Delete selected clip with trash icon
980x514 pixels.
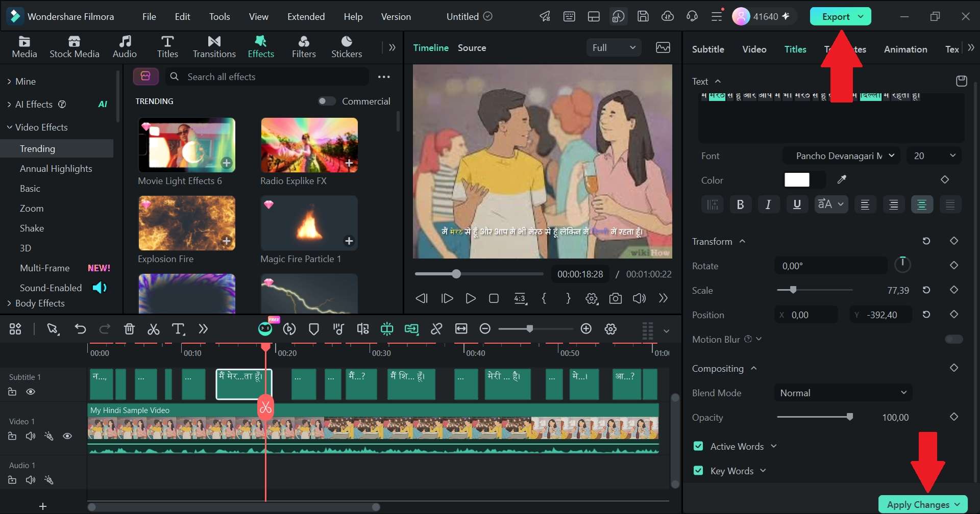129,329
